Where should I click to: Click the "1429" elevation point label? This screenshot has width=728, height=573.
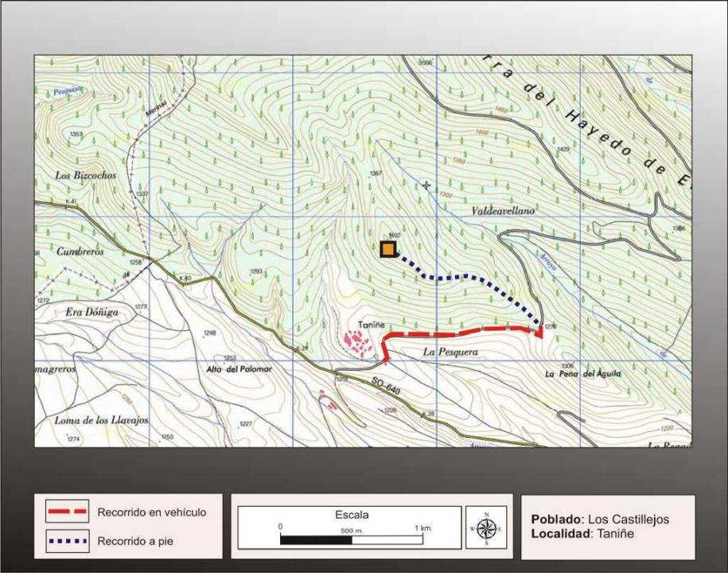click(563, 149)
